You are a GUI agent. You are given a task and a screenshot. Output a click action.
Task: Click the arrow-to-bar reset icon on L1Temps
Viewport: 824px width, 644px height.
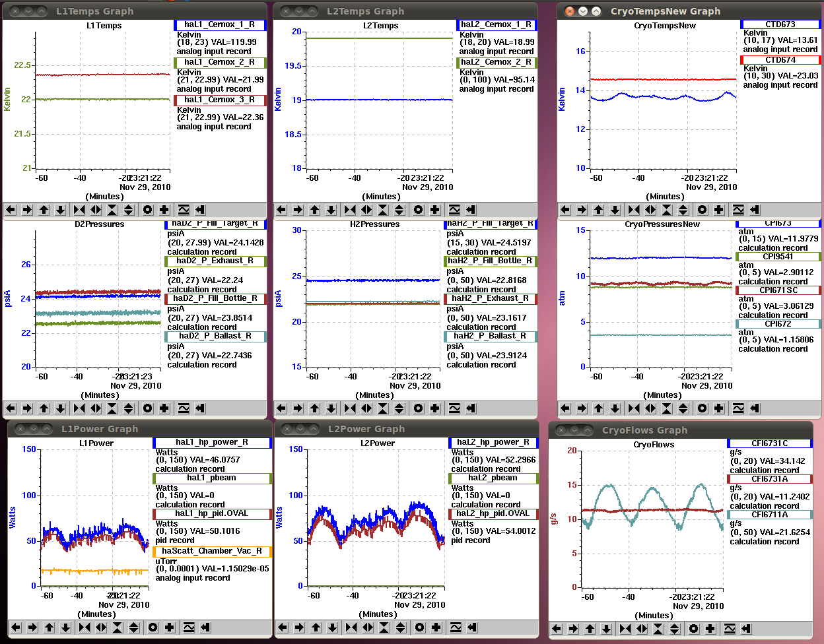point(200,210)
